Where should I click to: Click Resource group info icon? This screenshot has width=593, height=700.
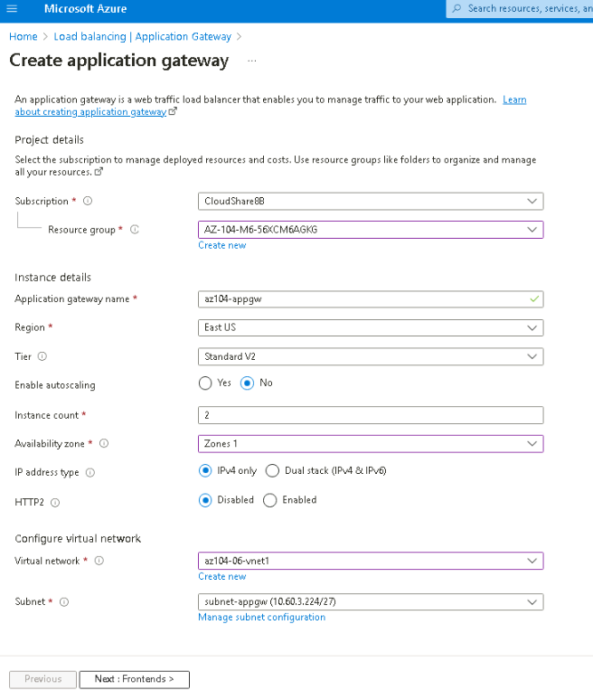point(135,230)
